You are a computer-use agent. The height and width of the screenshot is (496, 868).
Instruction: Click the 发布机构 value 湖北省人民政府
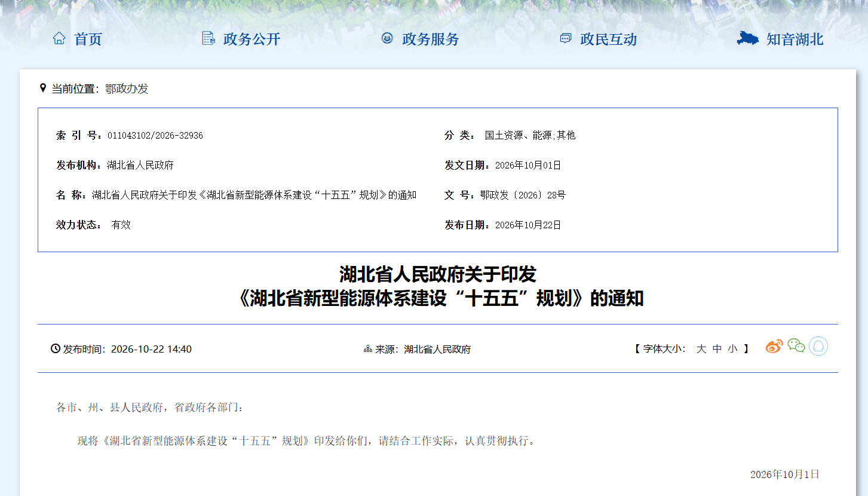[140, 166]
